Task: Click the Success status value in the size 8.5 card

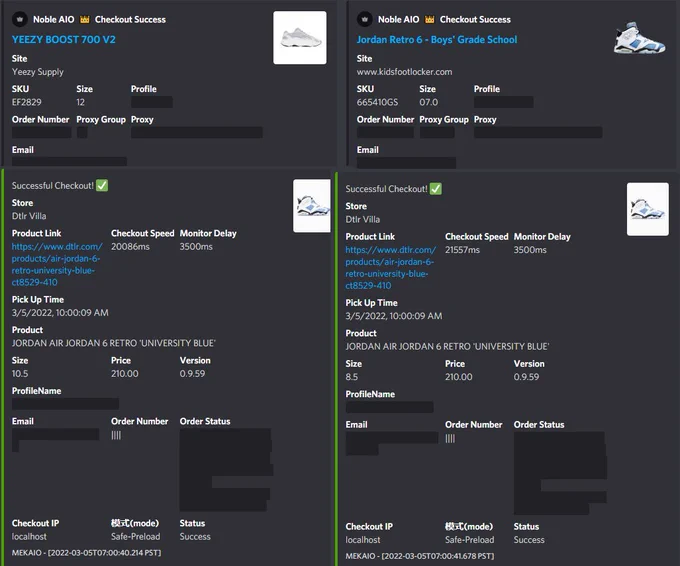Action: click(529, 540)
